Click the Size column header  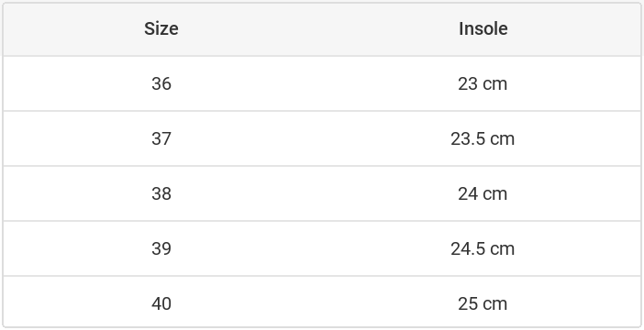click(x=161, y=28)
